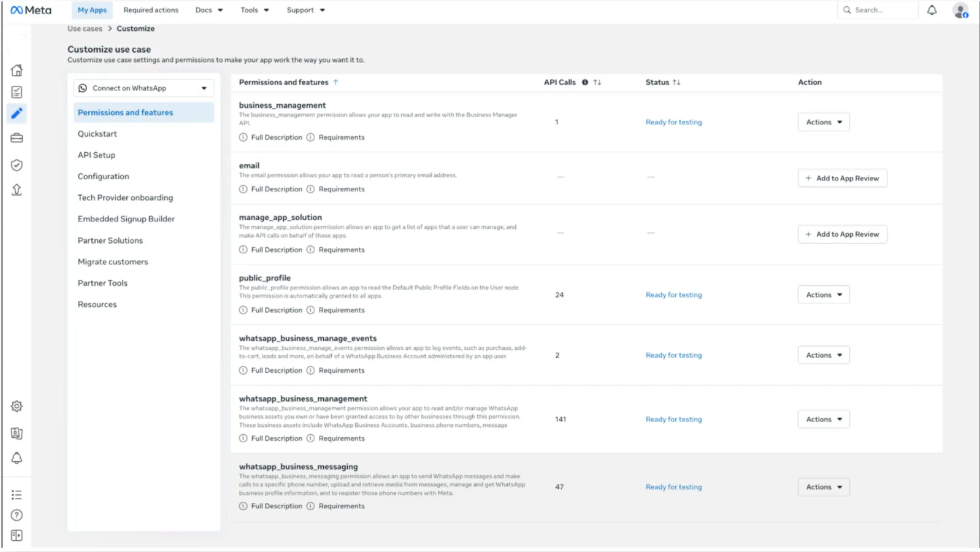
Task: Click Use cases breadcrumb link
Action: pyautogui.click(x=85, y=29)
